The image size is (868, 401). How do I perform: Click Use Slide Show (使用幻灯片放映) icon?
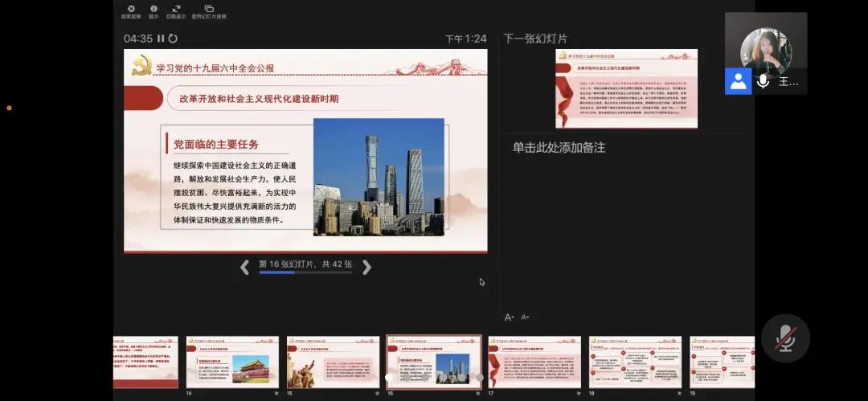[209, 10]
